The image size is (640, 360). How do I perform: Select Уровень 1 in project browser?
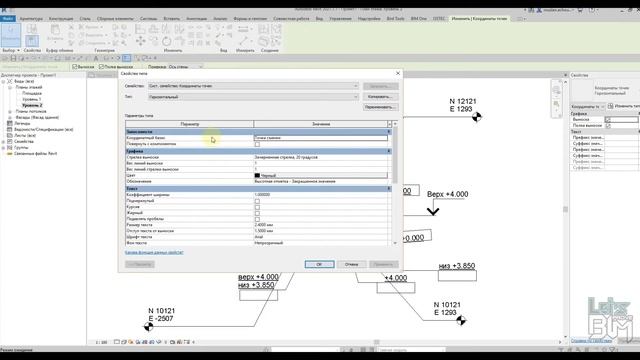32,99
